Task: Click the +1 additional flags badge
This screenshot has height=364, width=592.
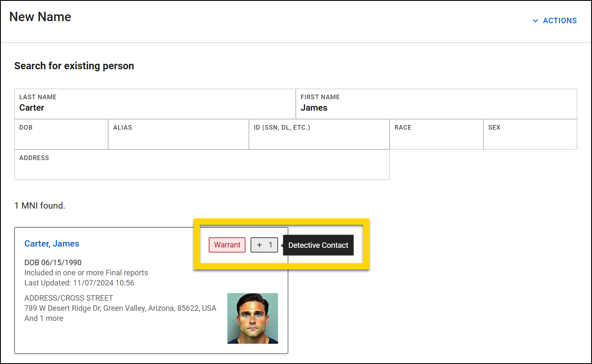Action: 264,245
